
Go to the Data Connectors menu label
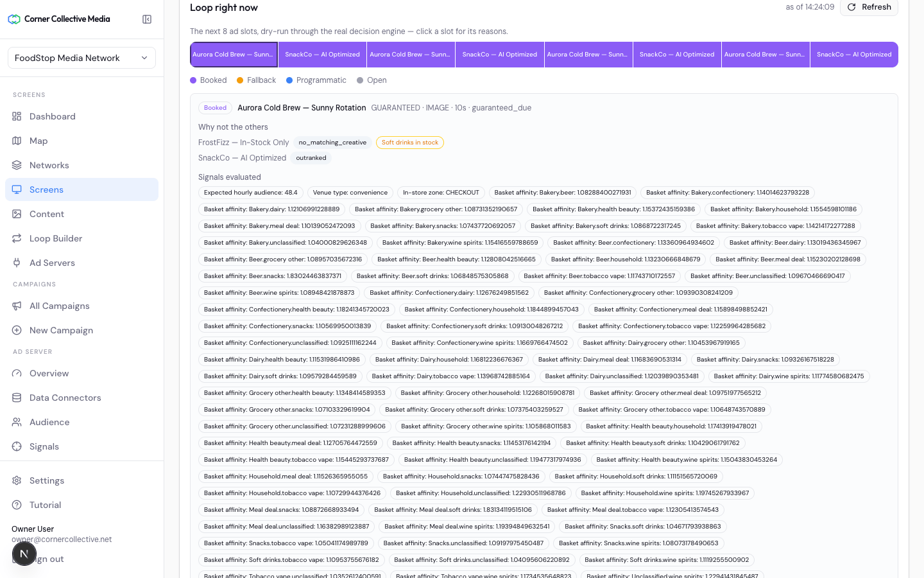[65, 398]
